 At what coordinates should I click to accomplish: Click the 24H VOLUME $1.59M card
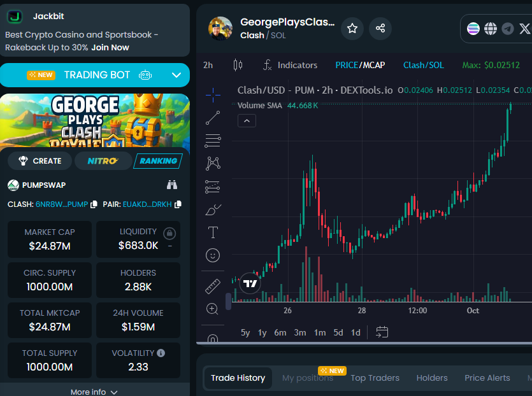coord(138,320)
